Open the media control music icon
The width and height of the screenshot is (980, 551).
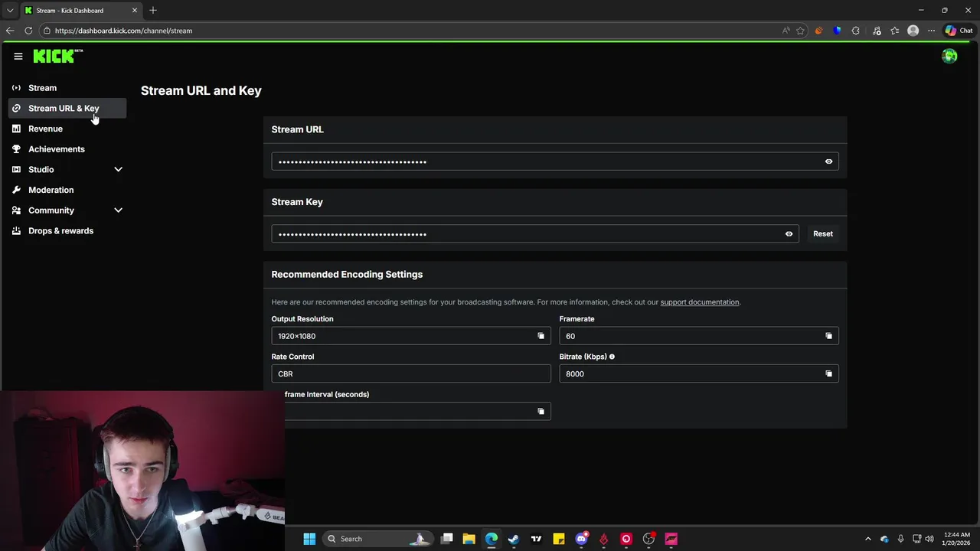877,31
